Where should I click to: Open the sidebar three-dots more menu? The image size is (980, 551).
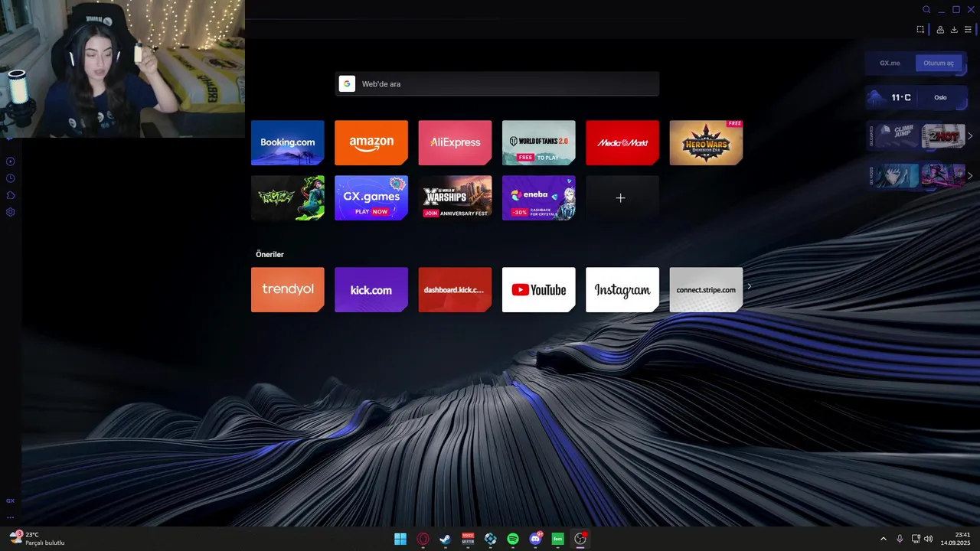(11, 517)
